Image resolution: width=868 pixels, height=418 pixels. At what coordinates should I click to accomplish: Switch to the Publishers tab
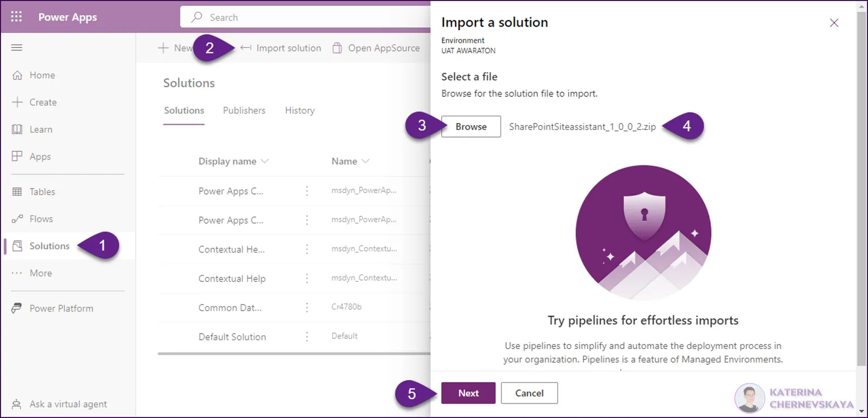click(244, 111)
